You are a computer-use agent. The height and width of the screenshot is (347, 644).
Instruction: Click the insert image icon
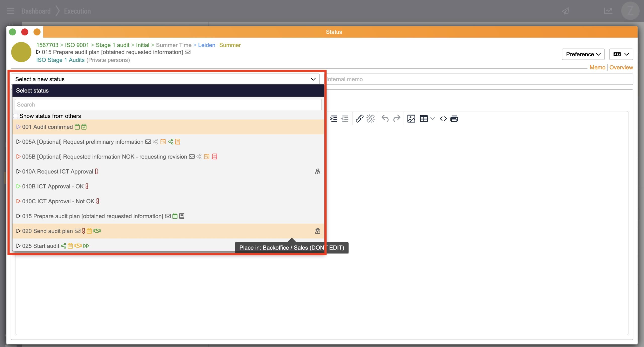click(411, 119)
